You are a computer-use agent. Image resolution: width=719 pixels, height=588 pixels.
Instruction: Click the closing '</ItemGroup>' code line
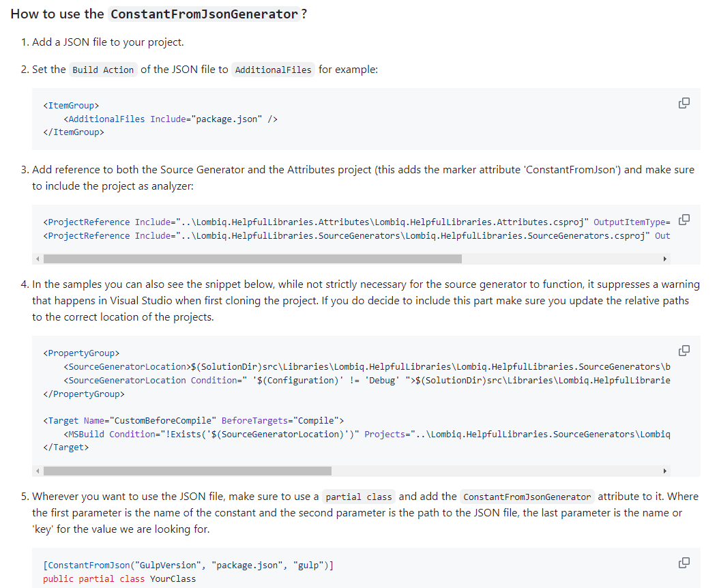click(74, 132)
